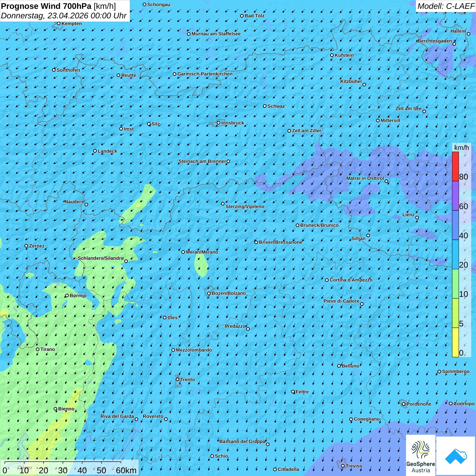The image size is (476, 476).
Task: Click the green 10–20 km/h legend color
Action: click(x=455, y=284)
